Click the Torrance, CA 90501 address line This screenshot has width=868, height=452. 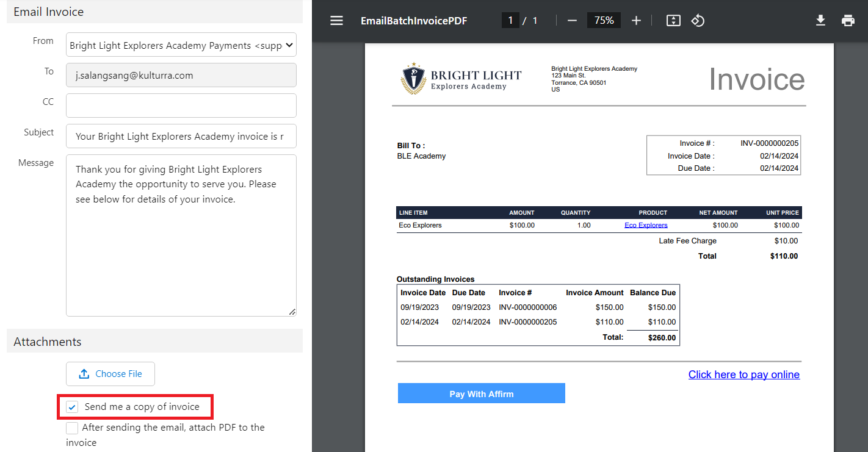579,83
